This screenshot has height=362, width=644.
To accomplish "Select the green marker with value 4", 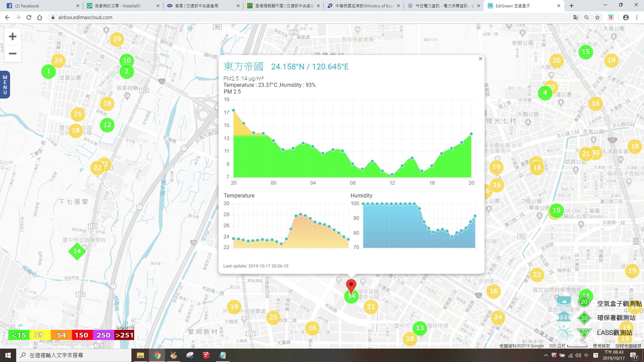I will tap(545, 93).
